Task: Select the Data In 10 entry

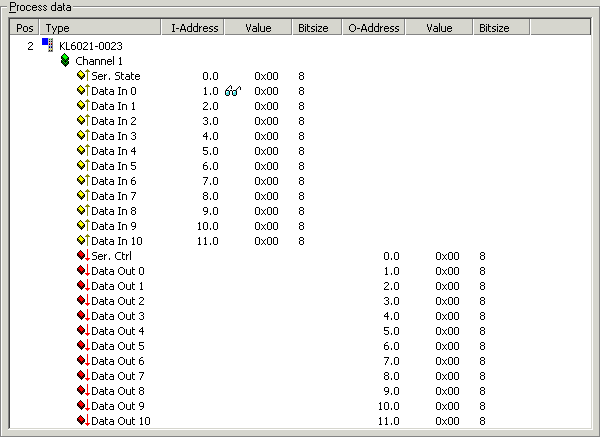Action: click(x=117, y=241)
